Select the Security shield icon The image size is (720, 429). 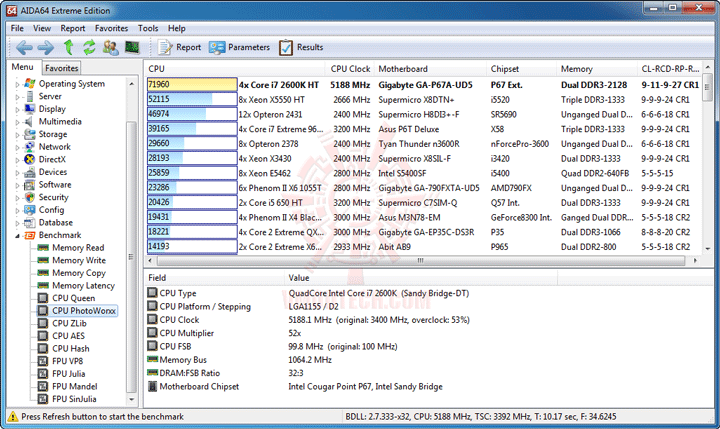[x=30, y=198]
